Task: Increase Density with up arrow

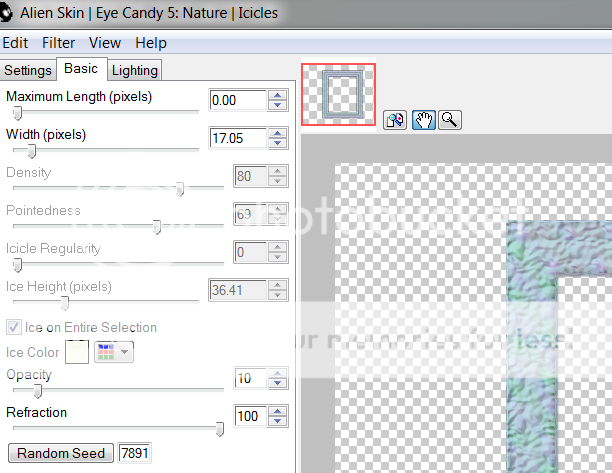Action: (x=278, y=171)
